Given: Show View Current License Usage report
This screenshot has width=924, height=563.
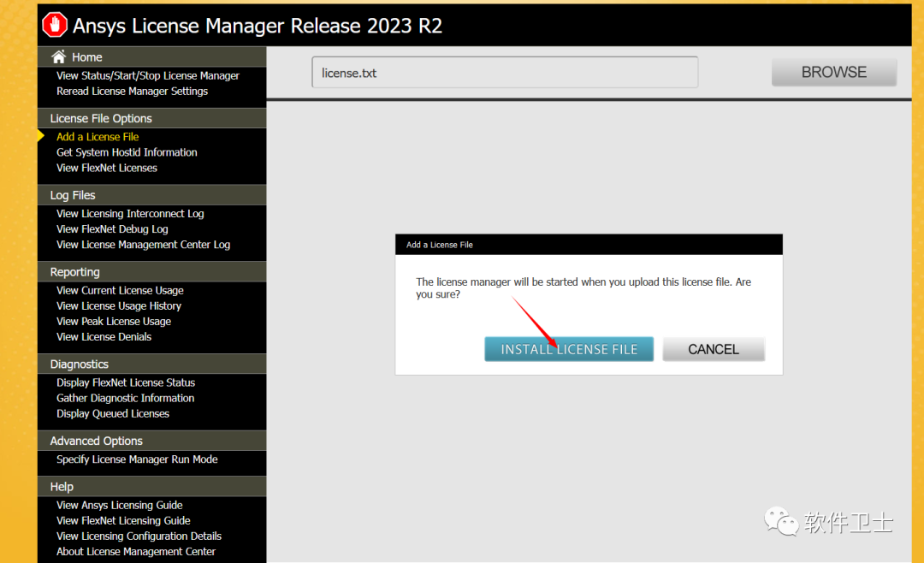Looking at the screenshot, I should point(120,290).
